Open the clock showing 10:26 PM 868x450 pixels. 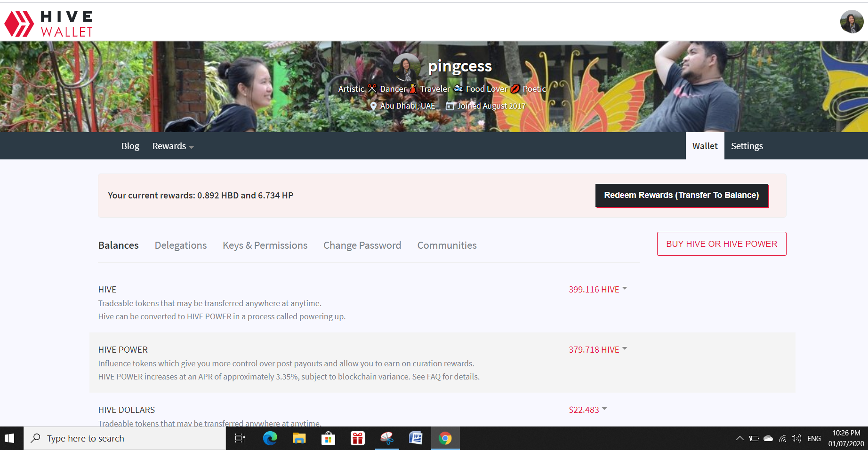click(x=846, y=438)
